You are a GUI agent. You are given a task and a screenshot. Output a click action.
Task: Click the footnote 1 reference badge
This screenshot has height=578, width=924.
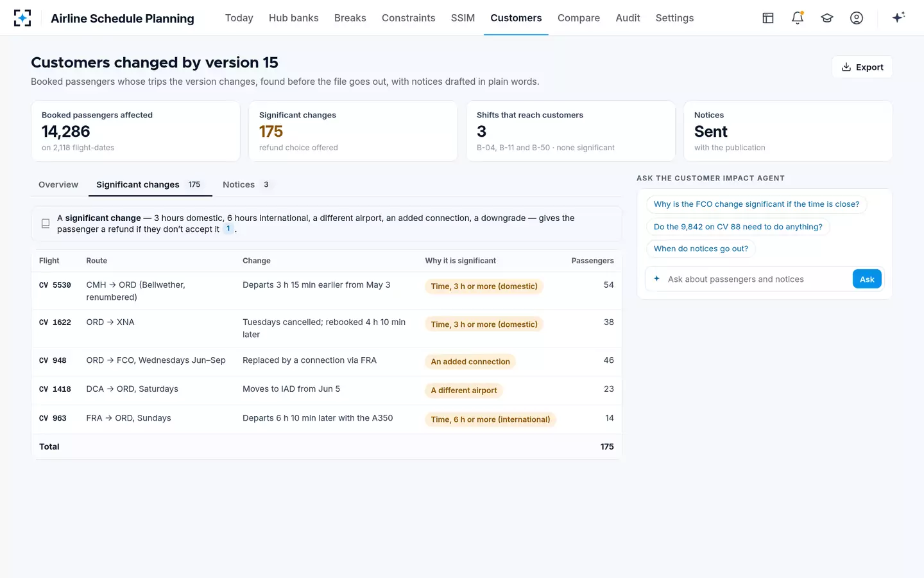[x=228, y=229]
